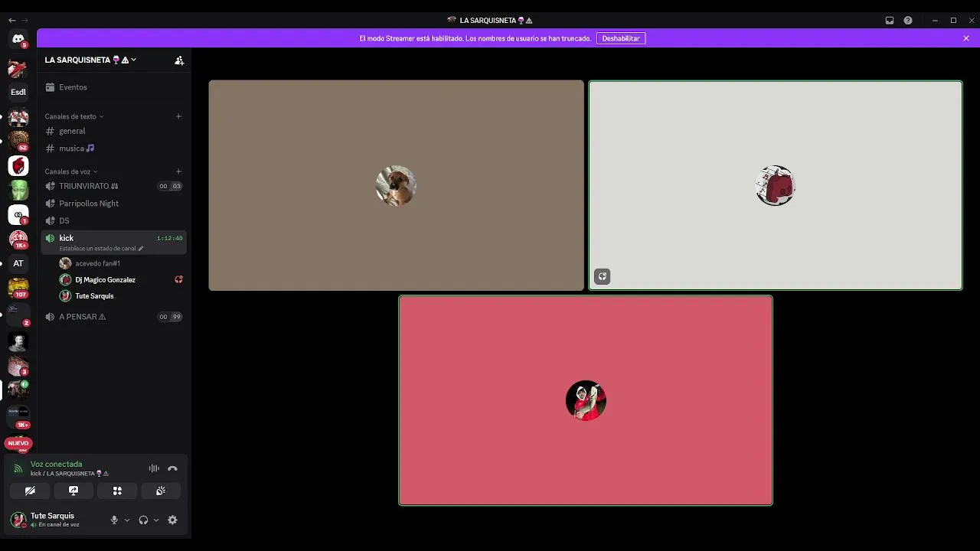Viewport: 980px width, 551px height.
Task: Click the NUEVO unread mentions pill
Action: (18, 443)
